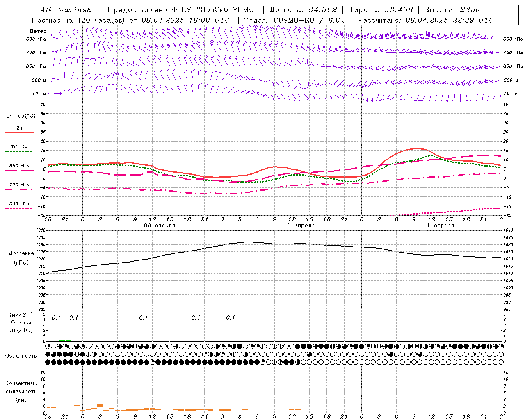Click the 10 м wind level label at left
The image size is (525, 420).
tap(39, 94)
